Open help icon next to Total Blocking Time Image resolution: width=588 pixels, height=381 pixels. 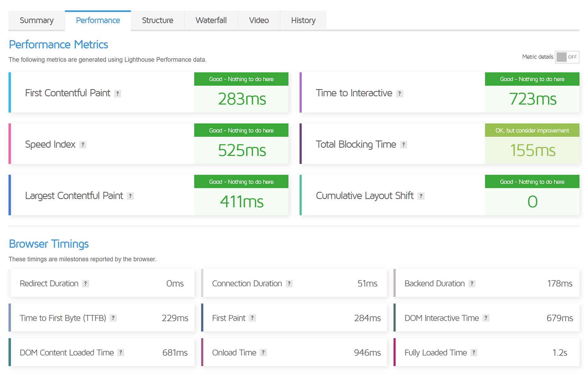[403, 145]
